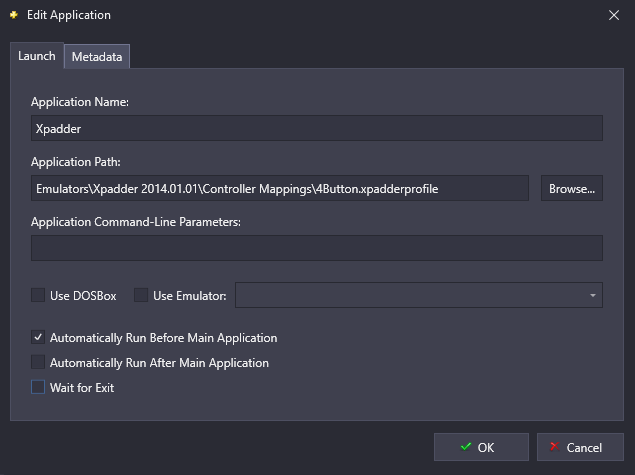Confirm changes with the OK button
Screen dimensions: 635x475
tap(481, 447)
